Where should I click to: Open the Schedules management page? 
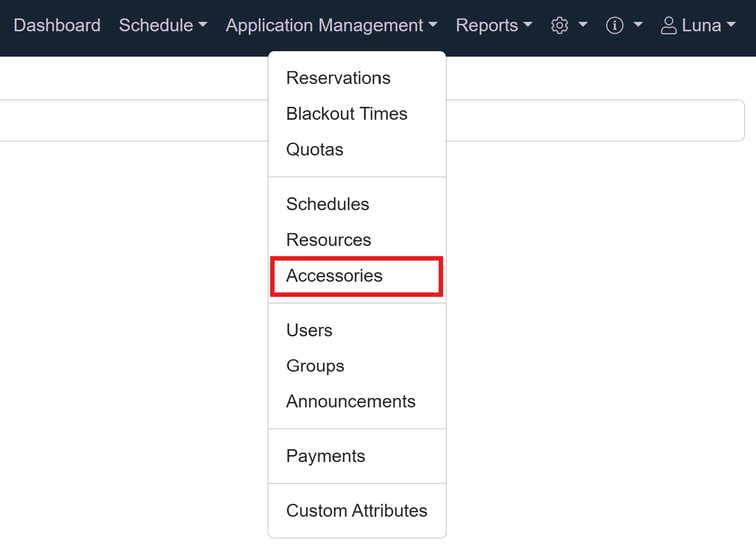coord(328,204)
